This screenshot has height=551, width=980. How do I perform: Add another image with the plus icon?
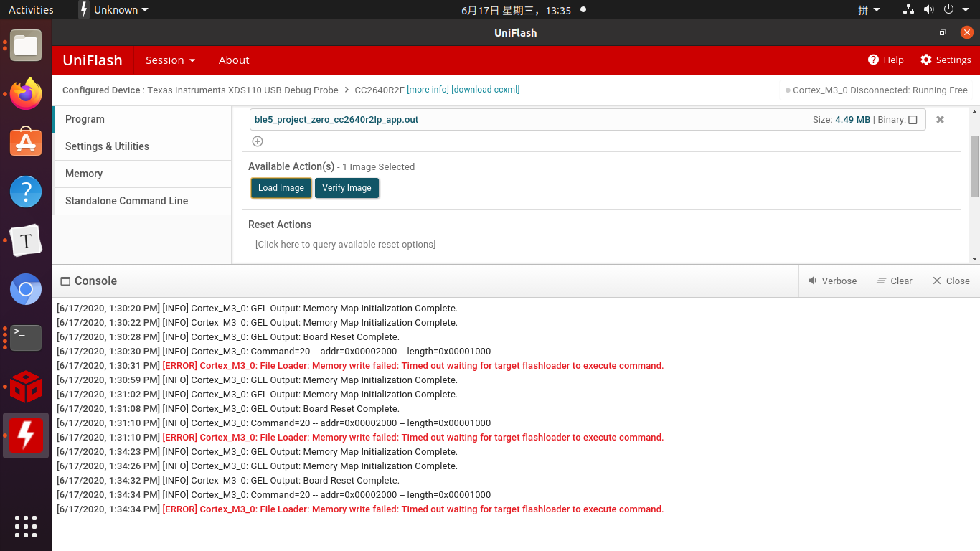pos(258,141)
